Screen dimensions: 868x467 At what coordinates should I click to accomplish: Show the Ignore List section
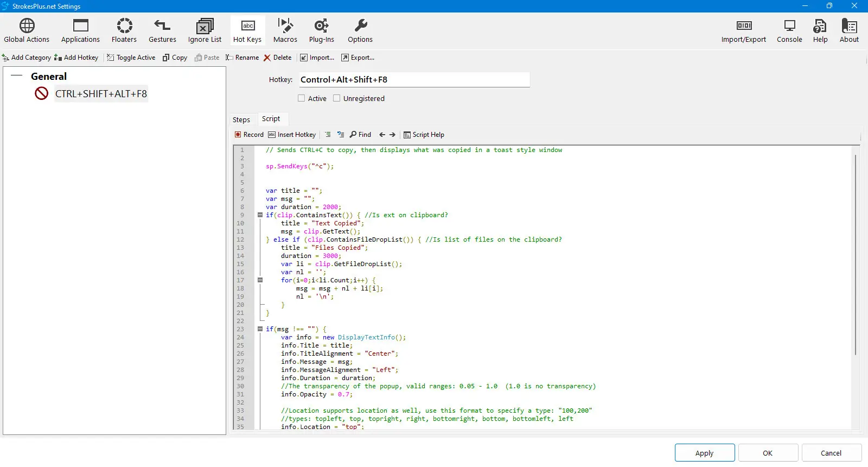point(205,30)
